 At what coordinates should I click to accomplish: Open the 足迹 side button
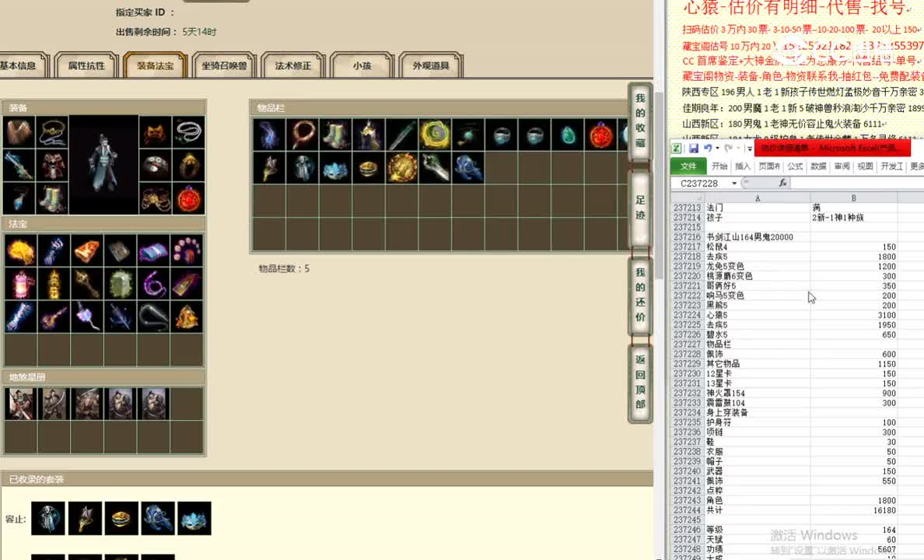click(x=640, y=208)
